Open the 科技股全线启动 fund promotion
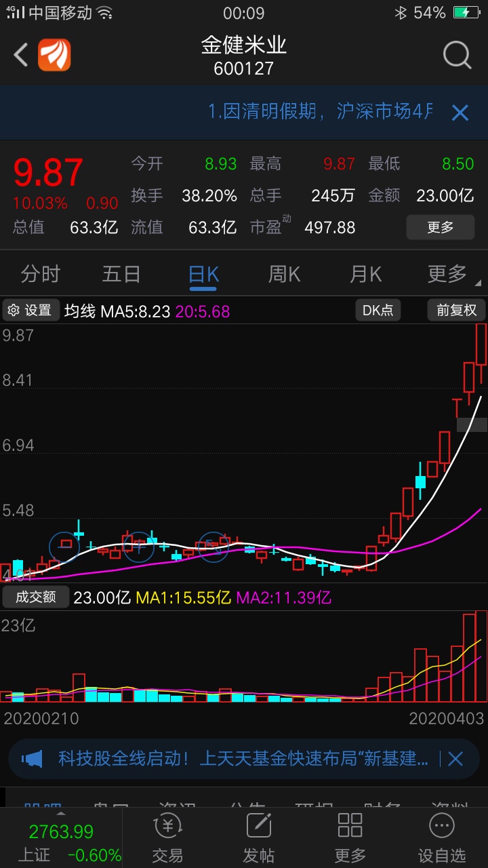Image resolution: width=488 pixels, height=868 pixels. point(243,758)
